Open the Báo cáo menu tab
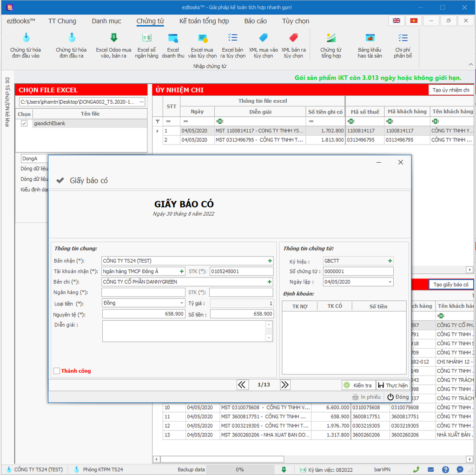476x475 pixels. (x=255, y=21)
